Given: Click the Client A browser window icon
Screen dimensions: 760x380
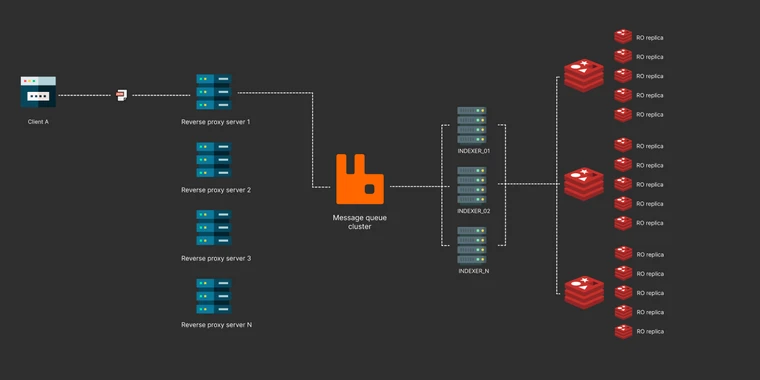Looking at the screenshot, I should coord(38,92).
